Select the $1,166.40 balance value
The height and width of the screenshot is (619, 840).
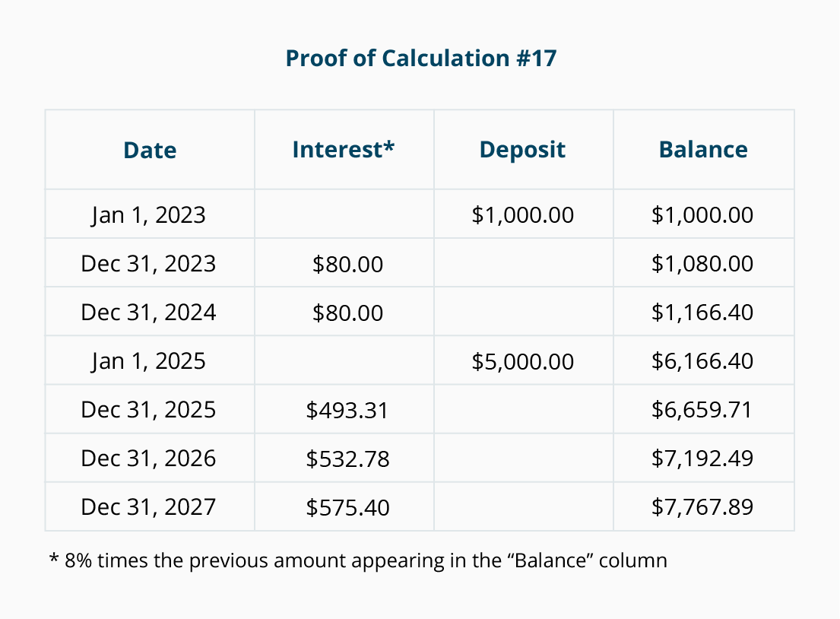[x=702, y=312]
